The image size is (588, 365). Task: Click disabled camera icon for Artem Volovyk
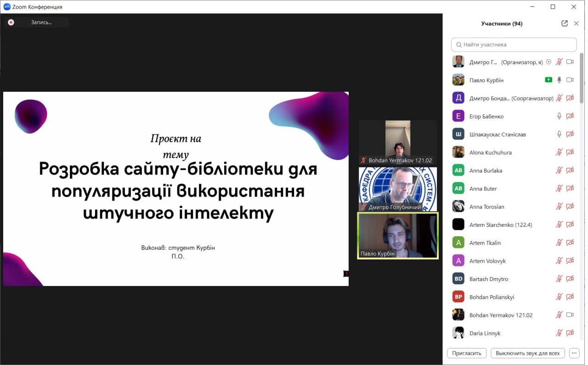[570, 261]
